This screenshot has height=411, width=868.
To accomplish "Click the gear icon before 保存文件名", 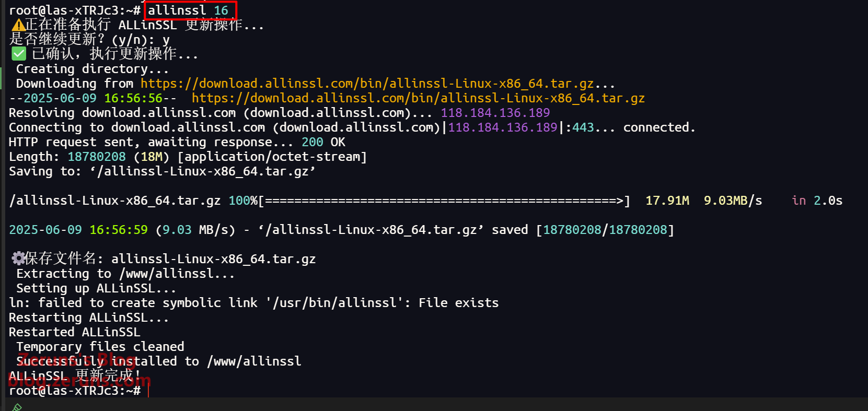I will 18,258.
